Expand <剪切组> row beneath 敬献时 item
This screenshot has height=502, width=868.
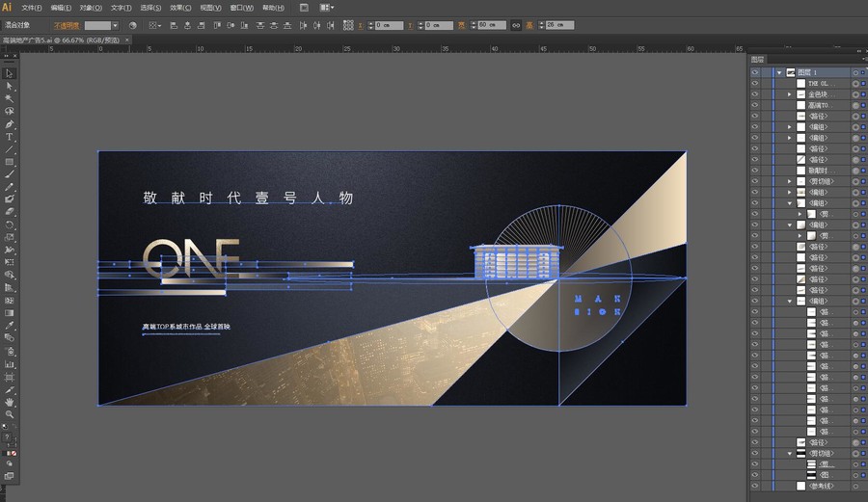click(x=790, y=181)
